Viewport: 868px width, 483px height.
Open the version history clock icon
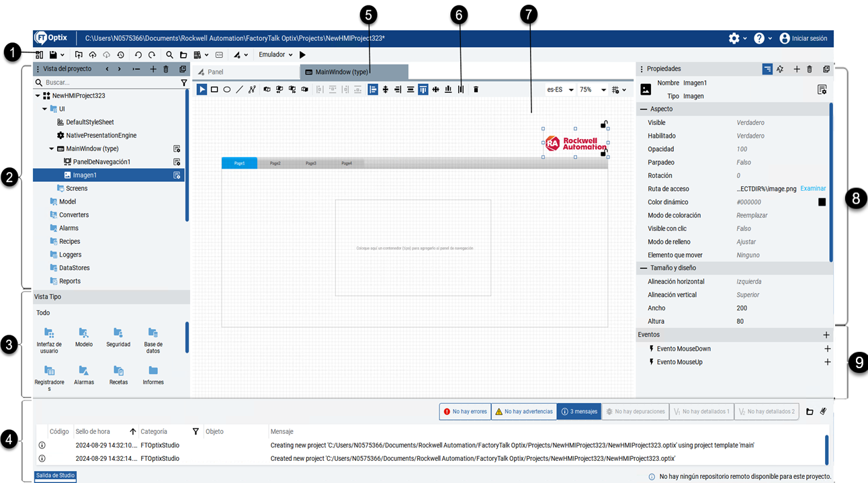tap(120, 54)
